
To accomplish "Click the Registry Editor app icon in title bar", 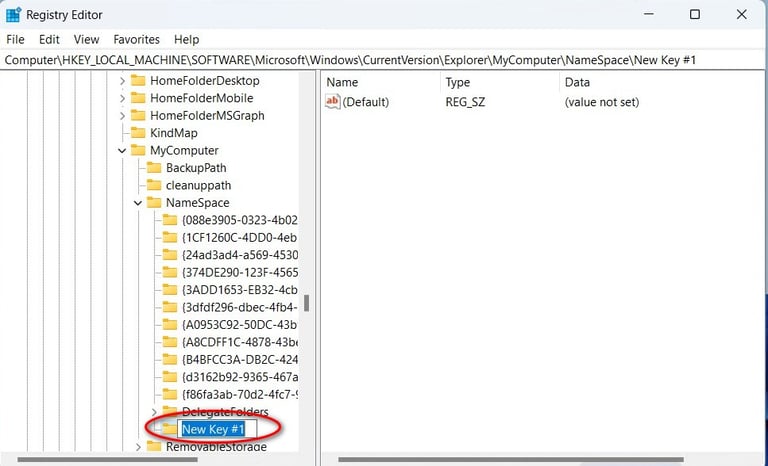I will click(x=13, y=15).
